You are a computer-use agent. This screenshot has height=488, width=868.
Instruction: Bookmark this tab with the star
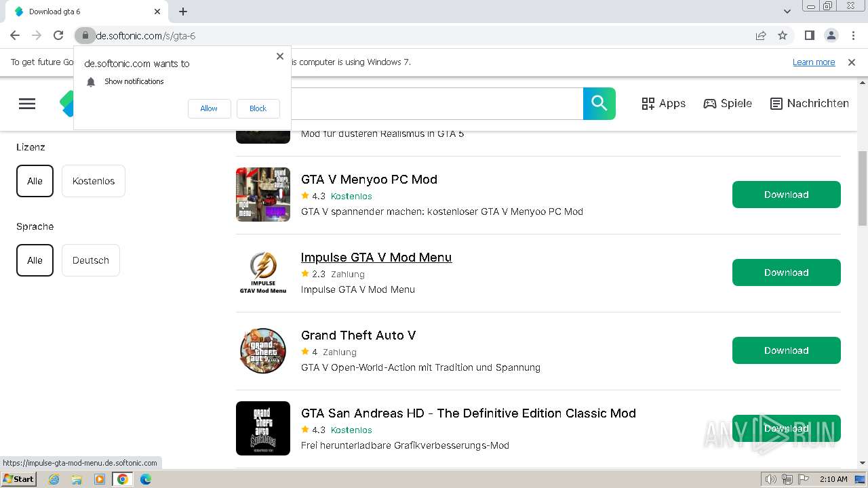(x=783, y=35)
